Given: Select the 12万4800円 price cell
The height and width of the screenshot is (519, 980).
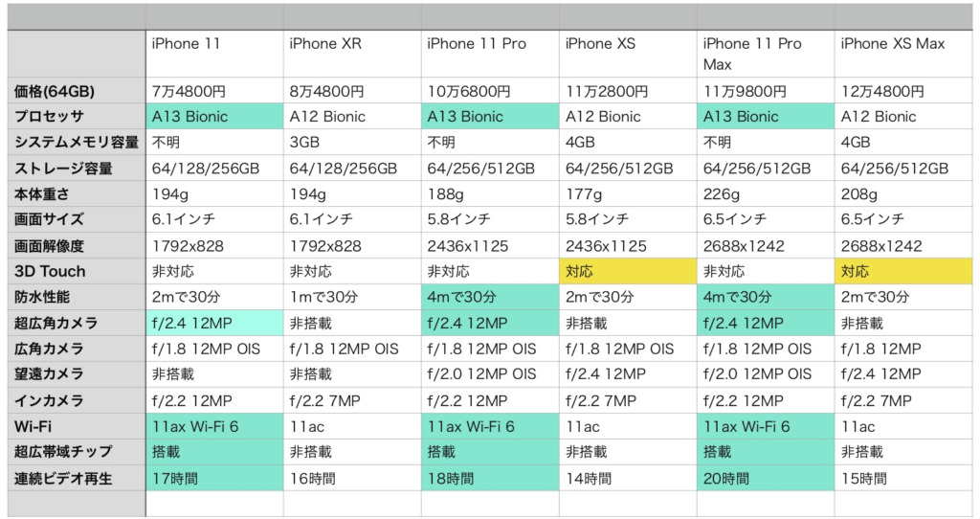Looking at the screenshot, I should pyautogui.click(x=903, y=91).
